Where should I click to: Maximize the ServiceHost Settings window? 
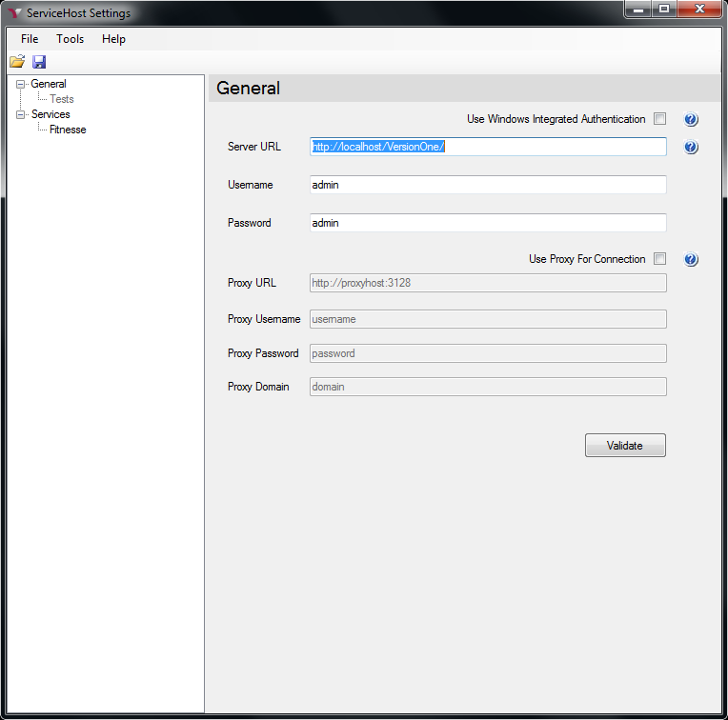(664, 9)
